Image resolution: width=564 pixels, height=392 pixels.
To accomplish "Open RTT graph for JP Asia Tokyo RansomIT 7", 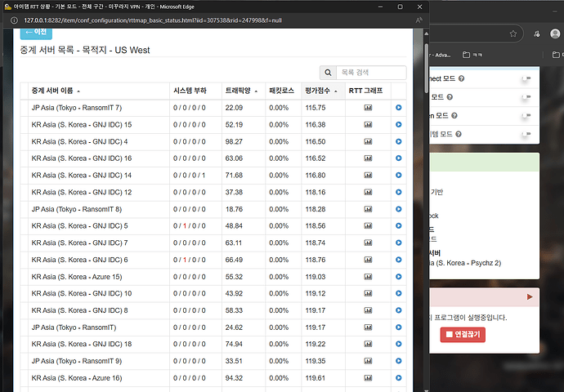I will [368, 108].
